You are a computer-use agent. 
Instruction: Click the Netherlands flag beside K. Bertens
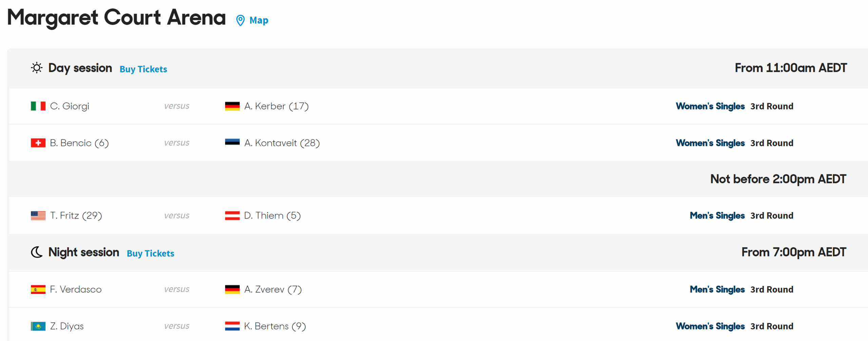pos(232,326)
